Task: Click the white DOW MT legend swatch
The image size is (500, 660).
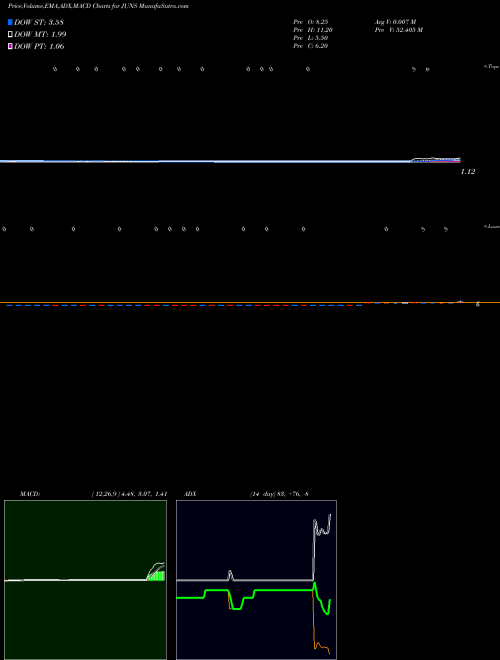Action: click(10, 35)
